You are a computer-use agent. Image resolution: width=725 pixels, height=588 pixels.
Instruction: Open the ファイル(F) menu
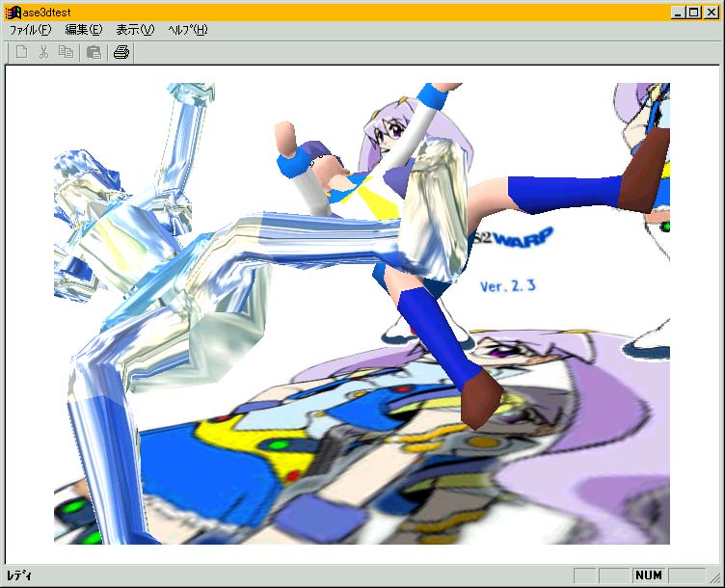click(31, 30)
